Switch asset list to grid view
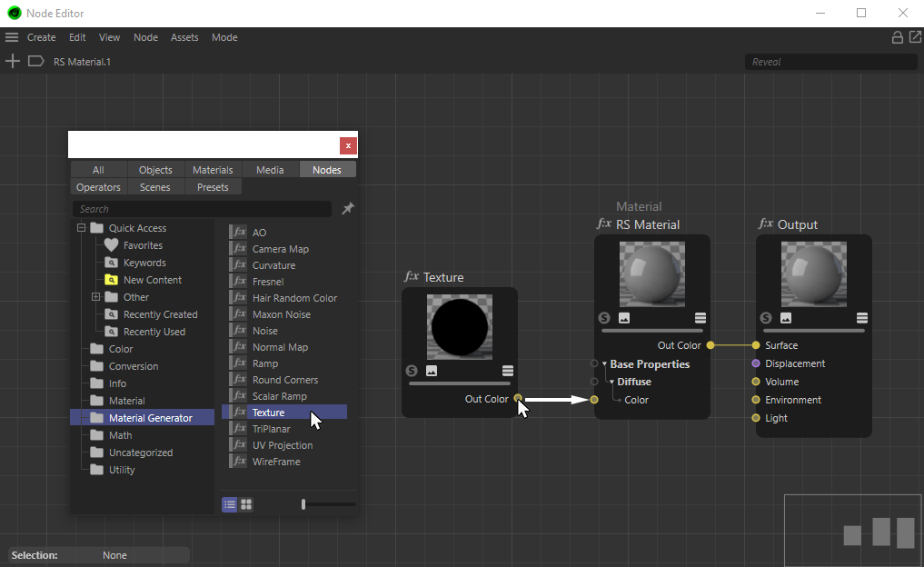924x567 pixels. pos(246,504)
